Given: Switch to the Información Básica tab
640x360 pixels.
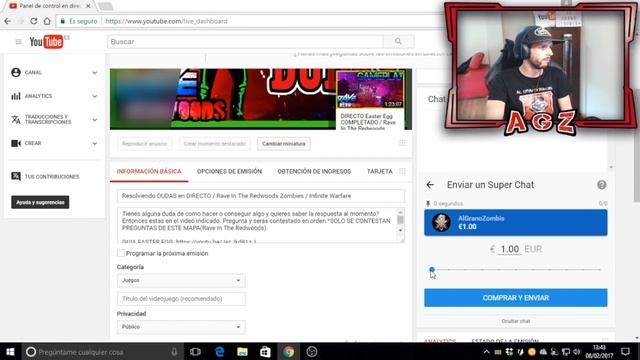Looking at the screenshot, I should (149, 171).
